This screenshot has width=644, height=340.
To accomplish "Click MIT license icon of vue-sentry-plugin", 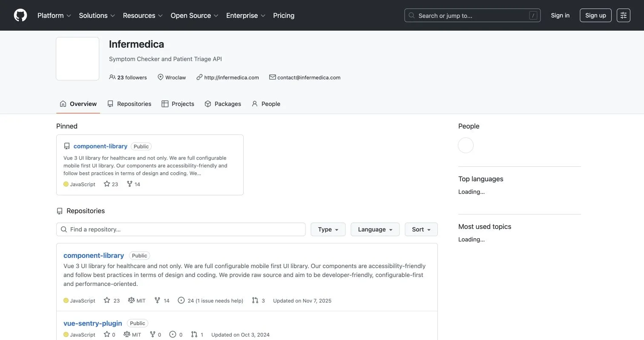I will tap(126, 334).
